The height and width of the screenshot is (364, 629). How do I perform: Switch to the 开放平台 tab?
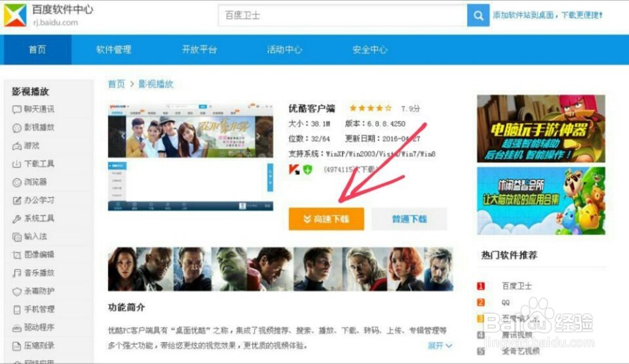pos(199,50)
